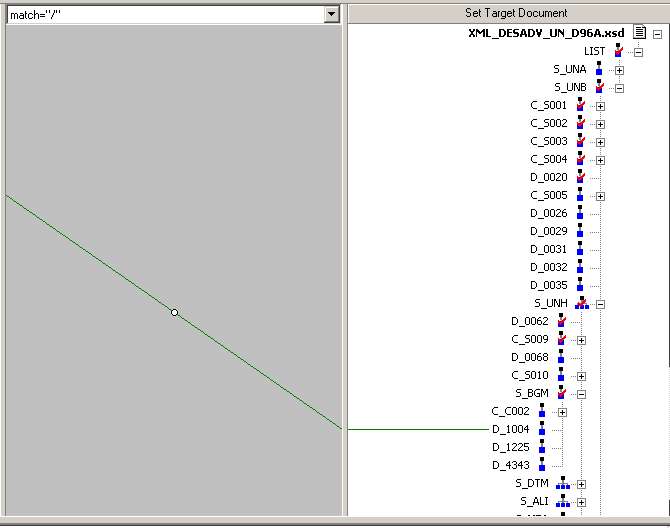
Task: Click the S_UNA node element icon
Action: [x=599, y=69]
